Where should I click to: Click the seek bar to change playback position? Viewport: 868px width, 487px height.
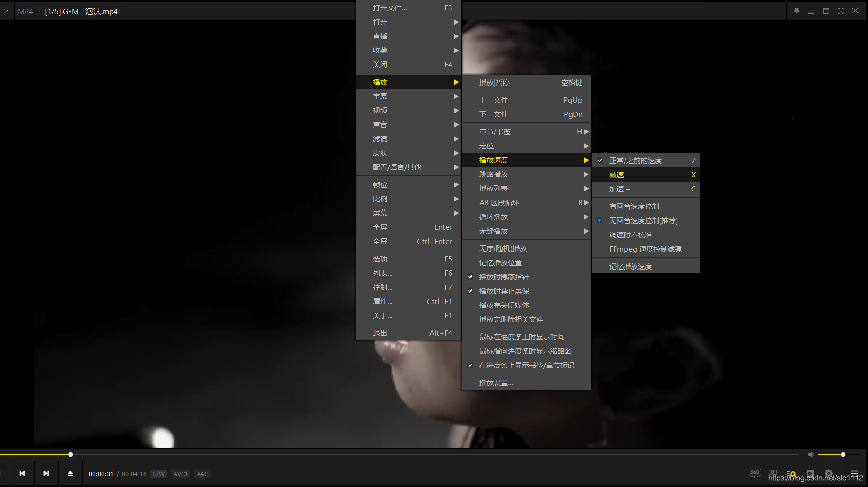(399, 454)
